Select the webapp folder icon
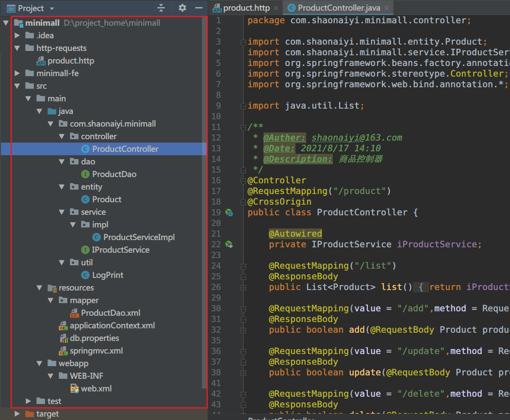Image resolution: width=510 pixels, height=420 pixels. point(52,363)
